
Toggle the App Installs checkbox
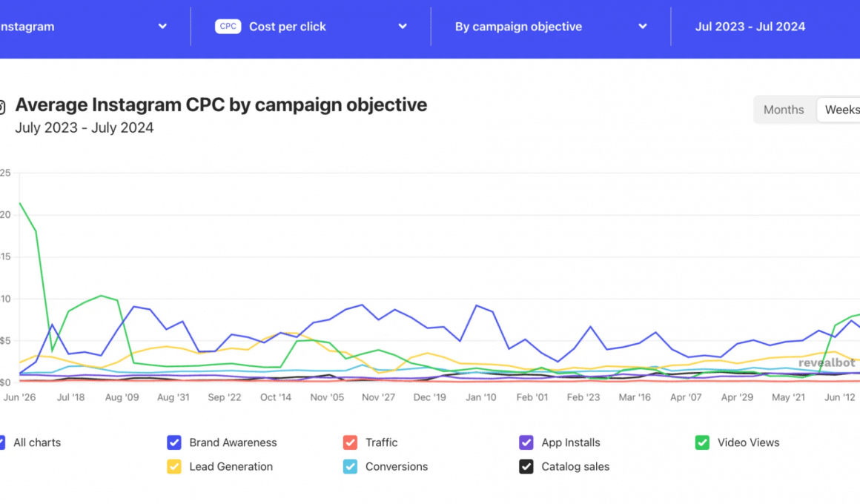click(x=526, y=442)
